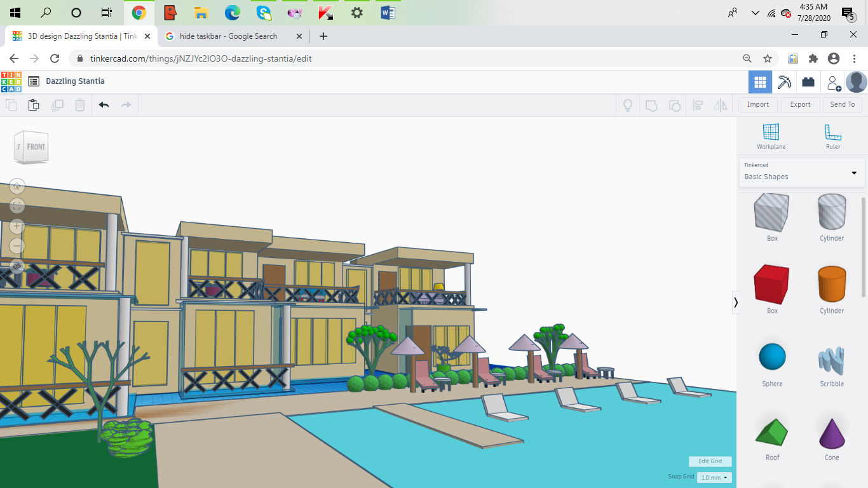Screen dimensions: 868x488
Task: Switch to the 3D design Dazzling Stantia tab
Action: coord(81,36)
